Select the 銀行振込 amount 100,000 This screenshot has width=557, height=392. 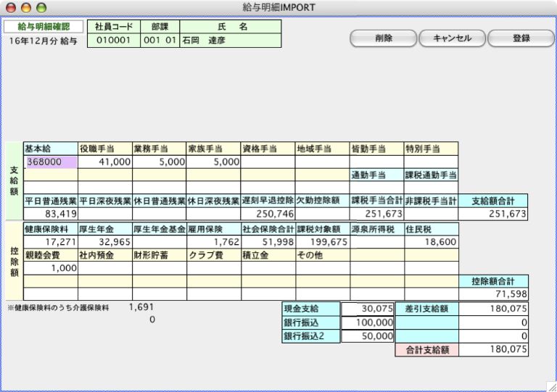(367, 322)
